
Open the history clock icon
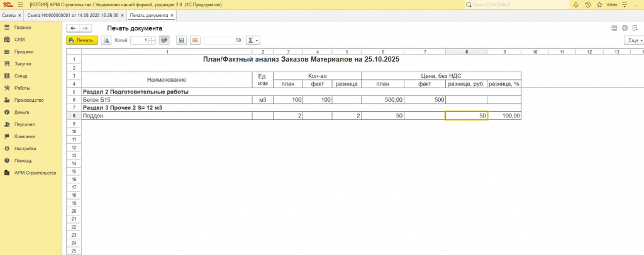(587, 4)
